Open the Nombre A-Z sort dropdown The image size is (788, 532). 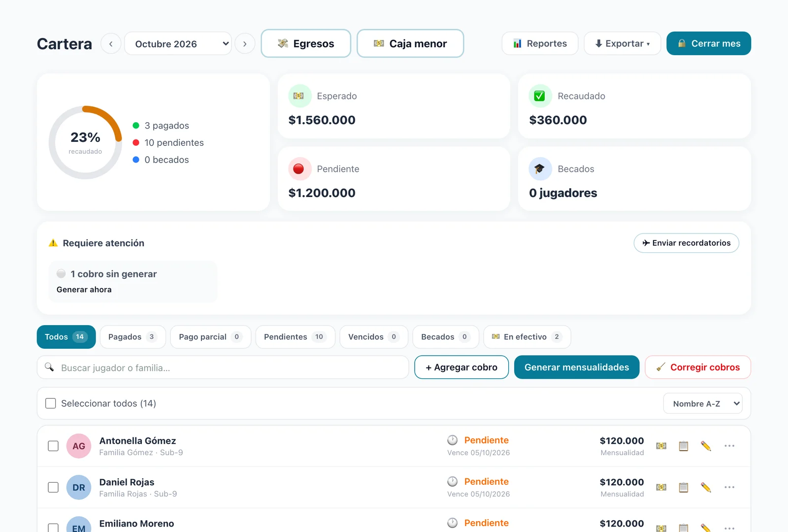pos(703,403)
